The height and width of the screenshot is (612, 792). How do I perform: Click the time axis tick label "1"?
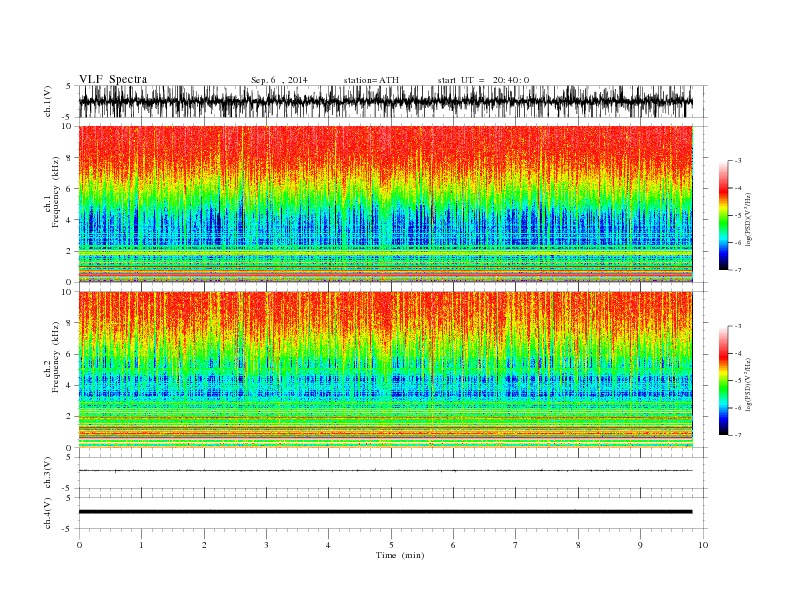point(141,545)
